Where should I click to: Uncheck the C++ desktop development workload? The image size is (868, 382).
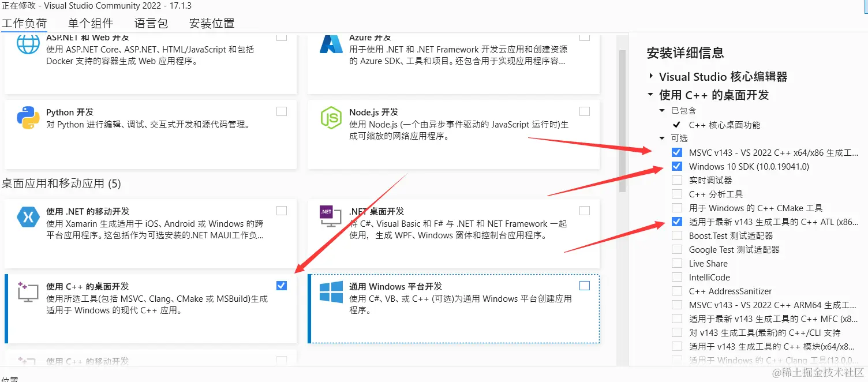[x=282, y=286]
